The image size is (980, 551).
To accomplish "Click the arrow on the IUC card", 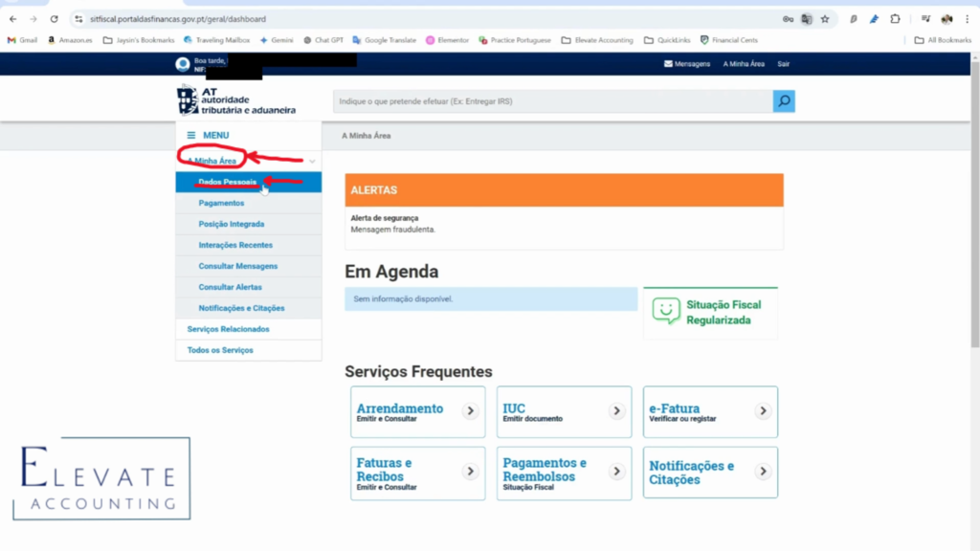I will pos(616,408).
